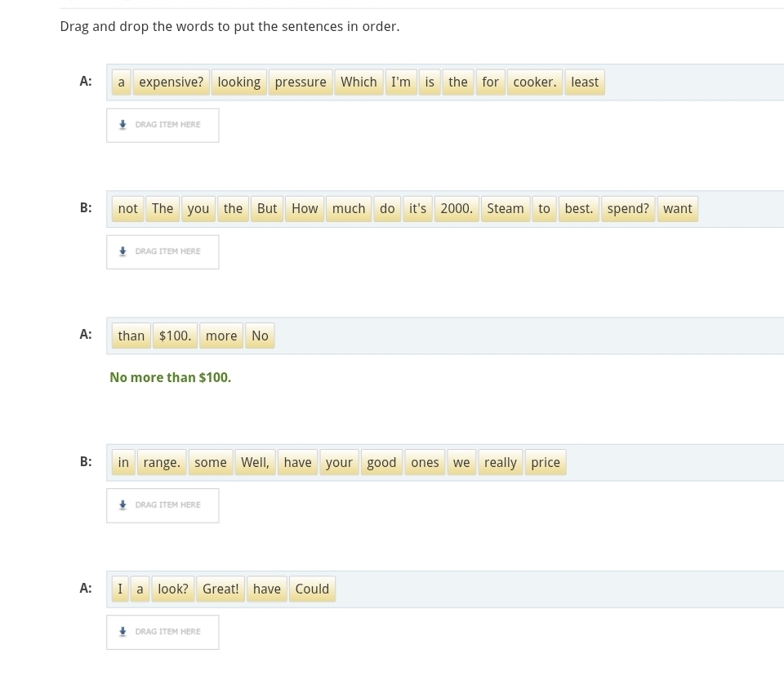
Task: Select the "expensive?" word tile
Action: [171, 82]
